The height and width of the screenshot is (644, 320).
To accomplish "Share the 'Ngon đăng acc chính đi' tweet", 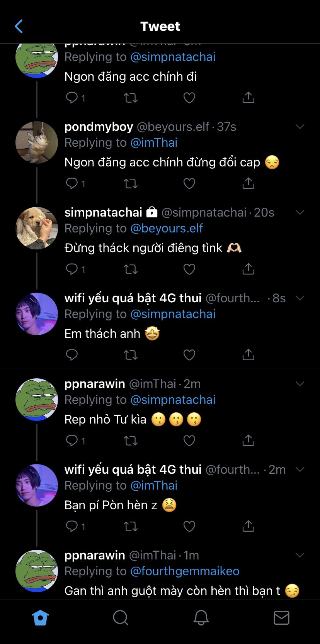I will tap(248, 98).
